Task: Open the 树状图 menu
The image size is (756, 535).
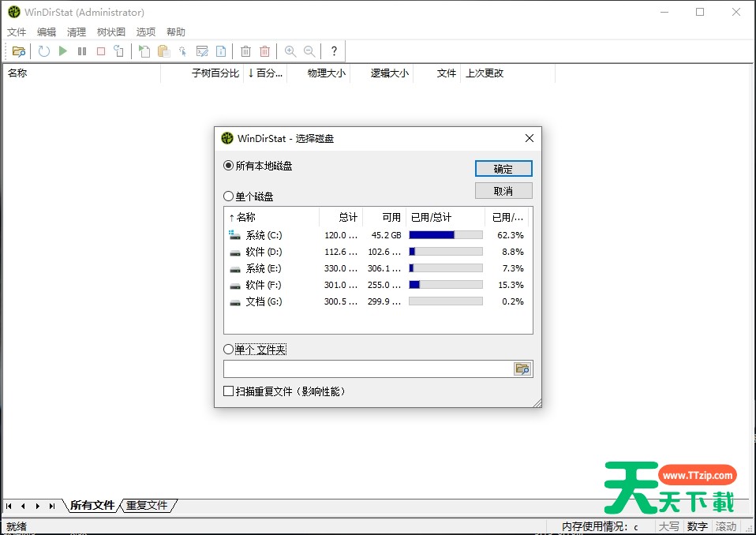Action: coord(111,32)
